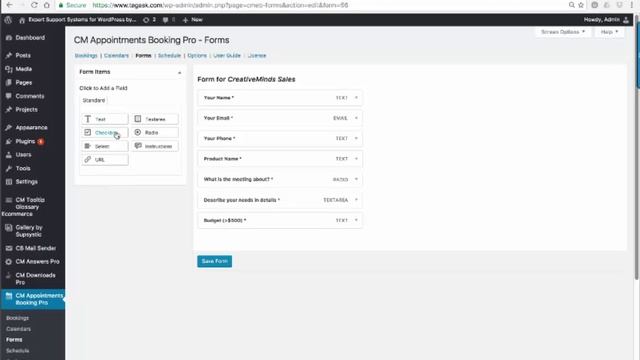This screenshot has width=640, height=360.
Task: Reload the page with refresh icon
Action: click(34, 5)
